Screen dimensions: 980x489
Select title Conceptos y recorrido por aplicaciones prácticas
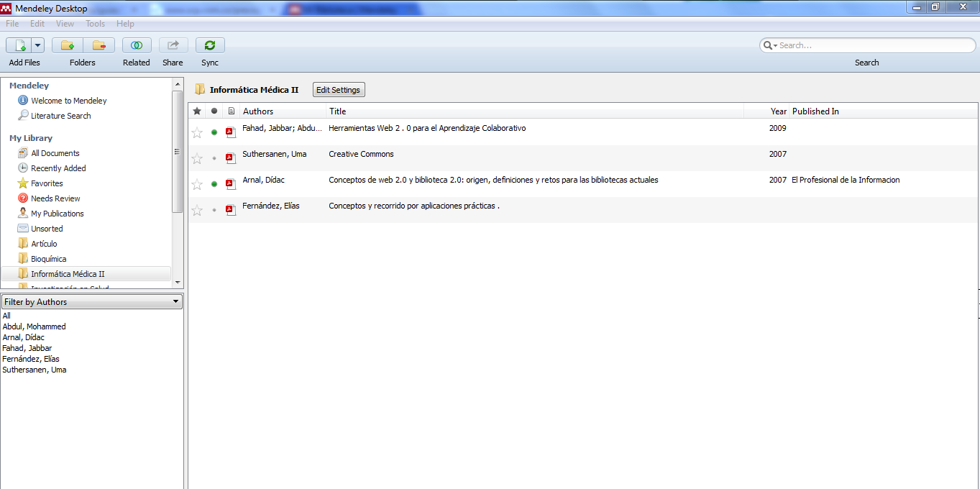[414, 206]
